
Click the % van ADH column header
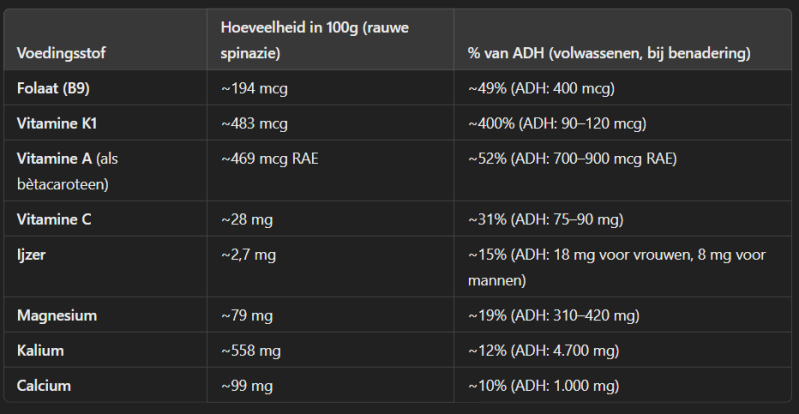(x=609, y=52)
